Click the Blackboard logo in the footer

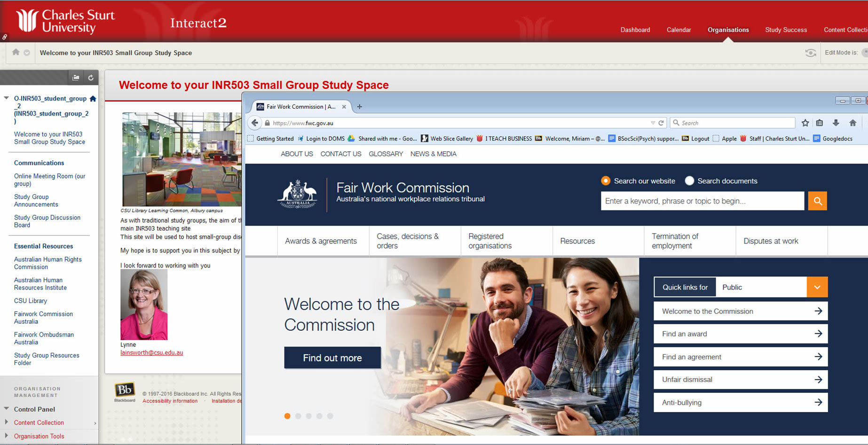point(125,392)
